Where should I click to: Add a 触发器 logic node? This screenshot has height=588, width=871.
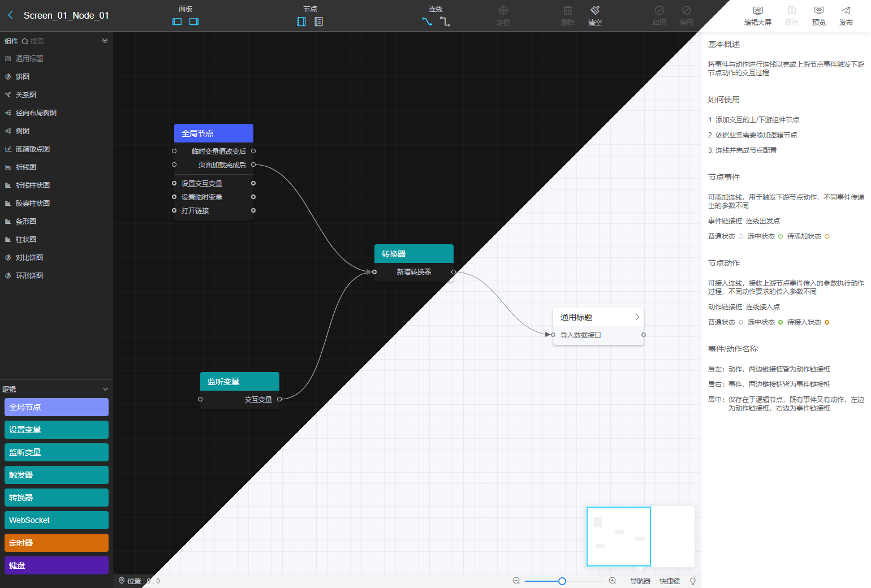click(57, 475)
